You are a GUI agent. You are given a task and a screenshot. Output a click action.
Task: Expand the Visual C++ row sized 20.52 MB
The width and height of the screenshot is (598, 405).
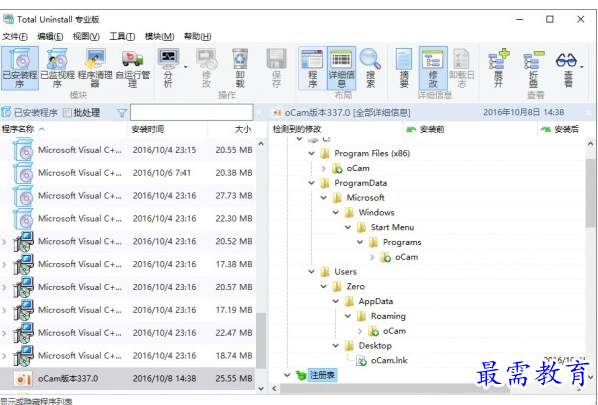click(x=4, y=242)
